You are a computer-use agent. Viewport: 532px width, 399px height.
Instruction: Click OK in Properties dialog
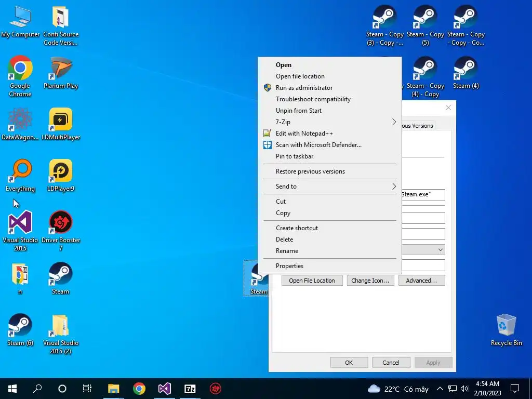point(349,362)
